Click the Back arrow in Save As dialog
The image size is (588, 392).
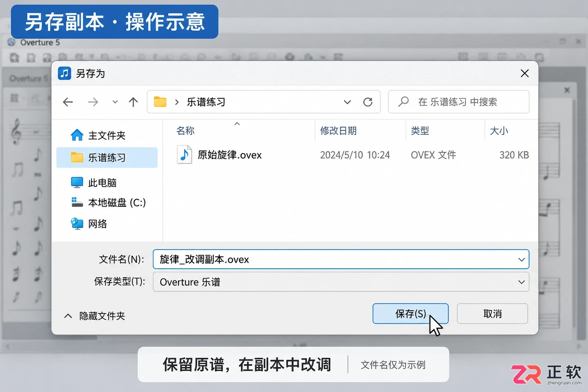click(68, 102)
